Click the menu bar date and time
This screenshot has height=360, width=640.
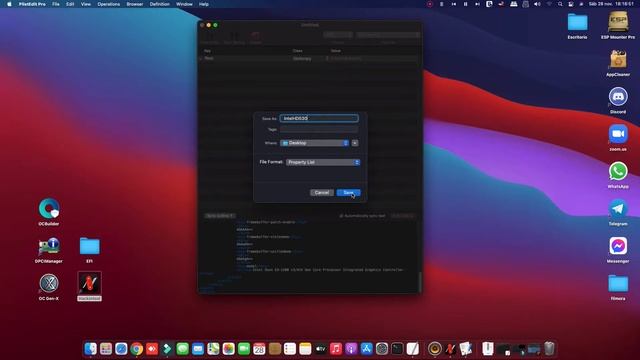tap(611, 4)
